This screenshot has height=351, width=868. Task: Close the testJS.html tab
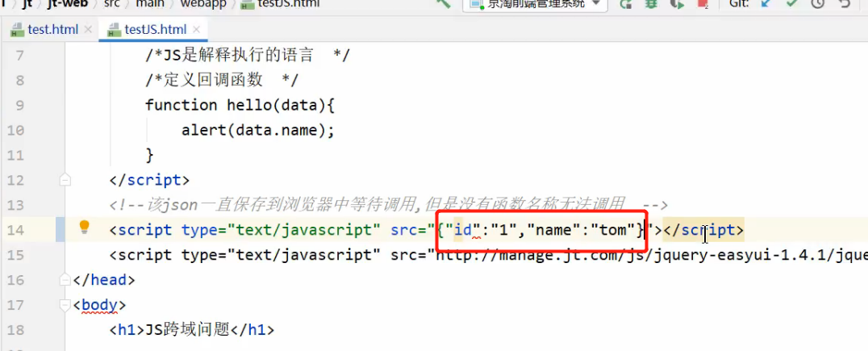pos(196,29)
